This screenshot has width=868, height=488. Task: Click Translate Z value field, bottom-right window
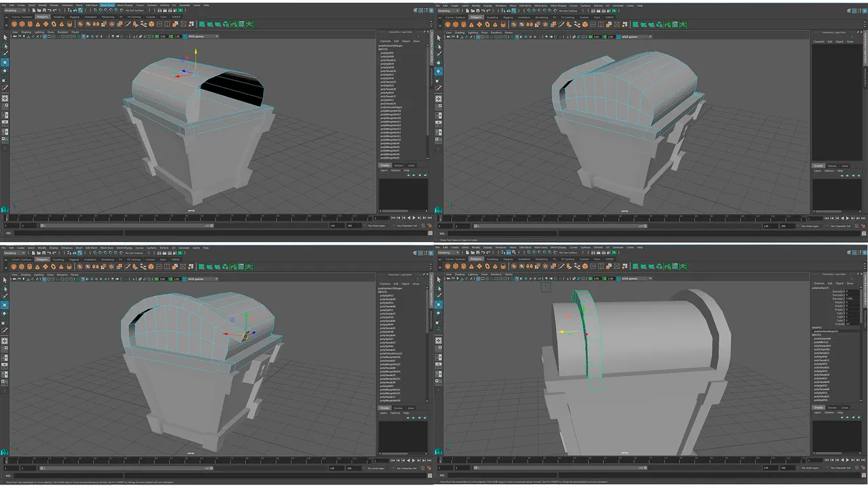[x=854, y=299]
